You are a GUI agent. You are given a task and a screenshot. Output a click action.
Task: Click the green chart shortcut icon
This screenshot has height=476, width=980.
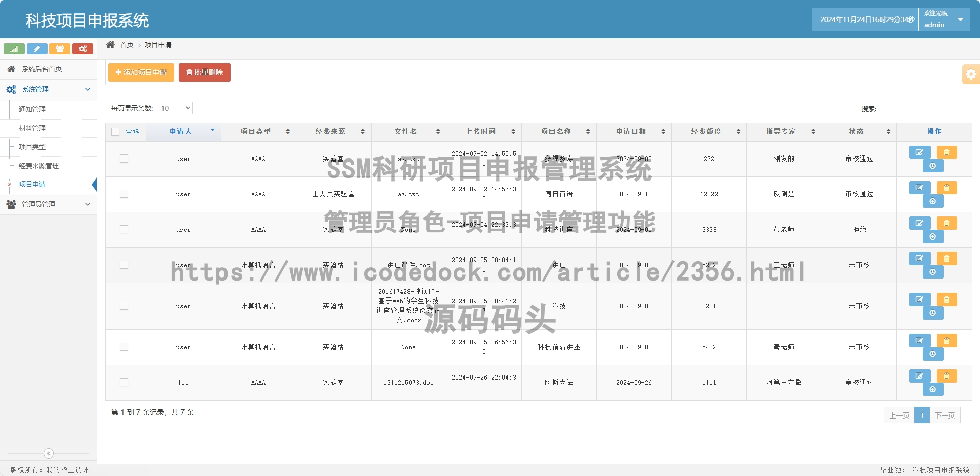(14, 49)
